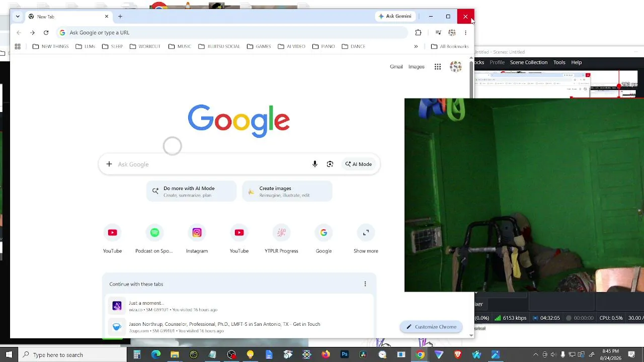The width and height of the screenshot is (644, 362).
Task: Click the Customize Chrome button
Action: click(431, 327)
